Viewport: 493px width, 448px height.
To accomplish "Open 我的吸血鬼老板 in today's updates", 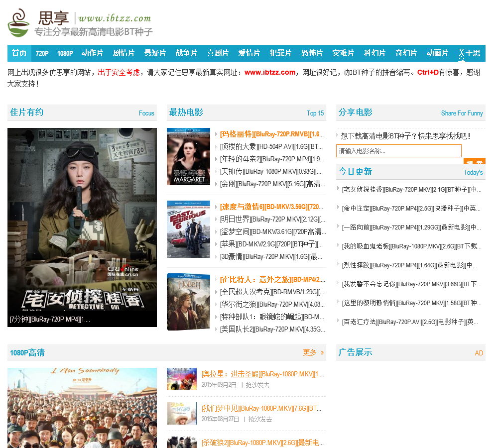I will pos(411,246).
